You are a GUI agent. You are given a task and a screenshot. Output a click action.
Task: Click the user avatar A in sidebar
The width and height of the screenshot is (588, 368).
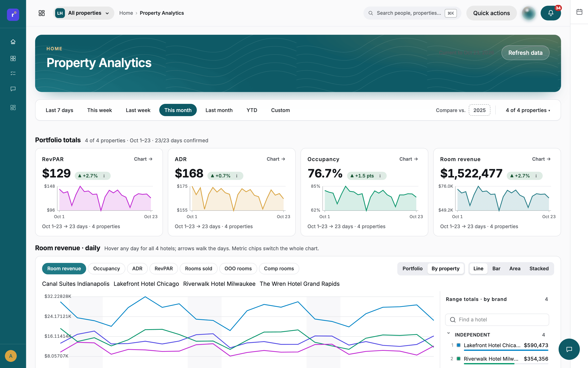11,356
